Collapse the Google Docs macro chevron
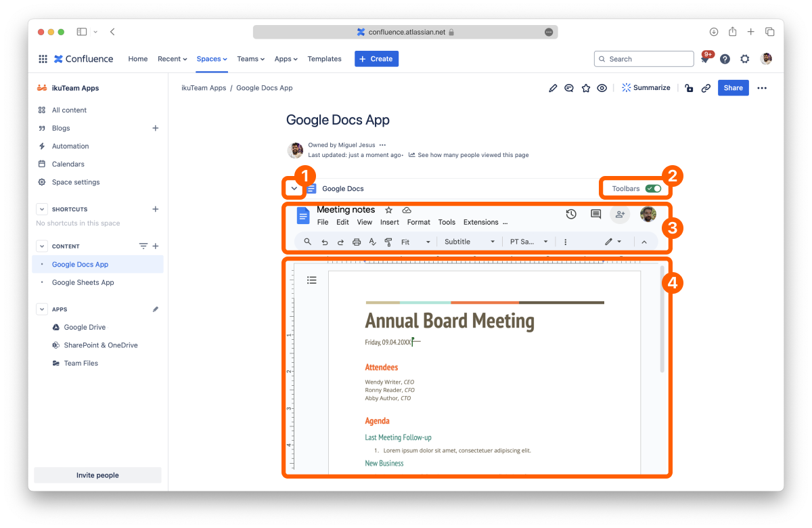The width and height of the screenshot is (812, 528). tap(294, 188)
